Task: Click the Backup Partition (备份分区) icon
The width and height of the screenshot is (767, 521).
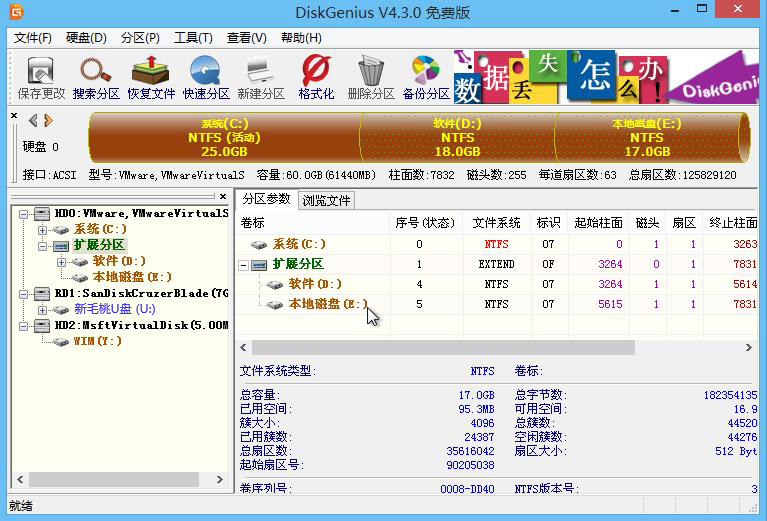Action: pos(426,77)
